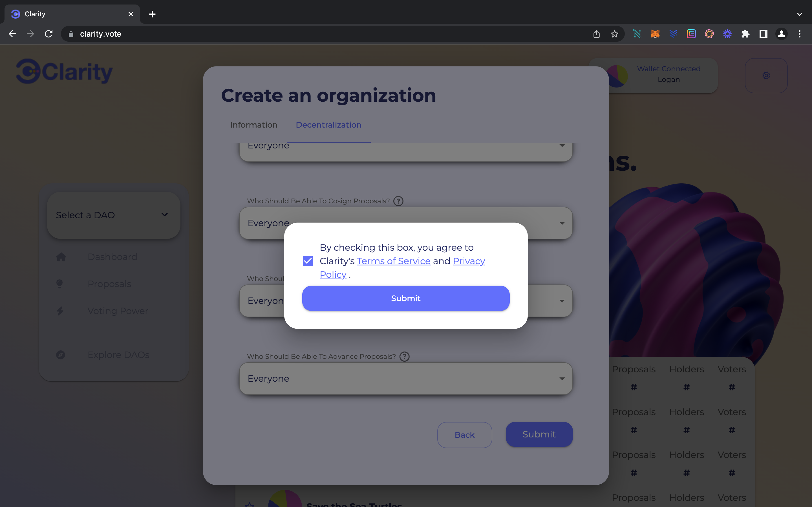The width and height of the screenshot is (812, 507).
Task: Click the Terms of Service link
Action: pos(393,261)
